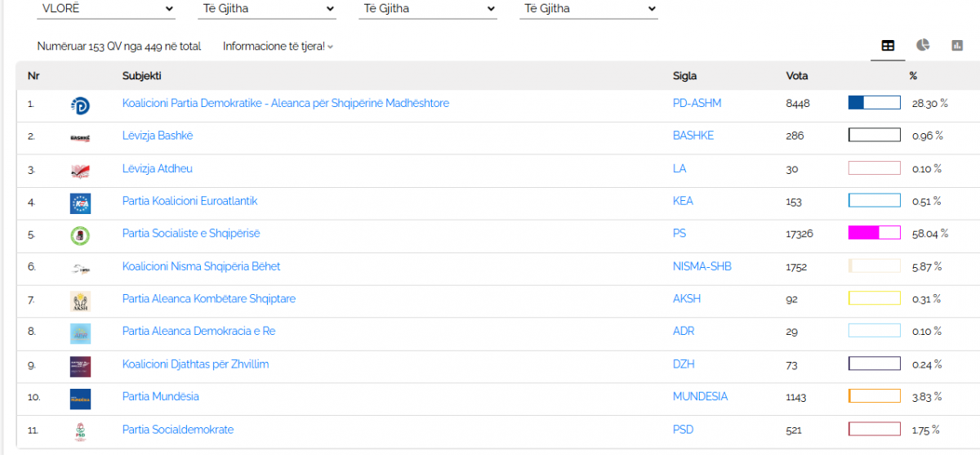Expand Informacione të tjera section

pos(278,47)
